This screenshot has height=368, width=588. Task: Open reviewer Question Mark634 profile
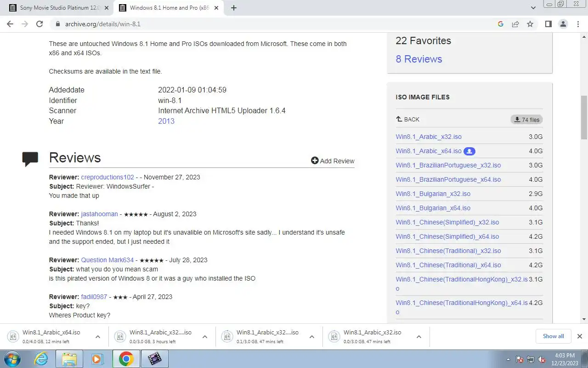coord(107,260)
